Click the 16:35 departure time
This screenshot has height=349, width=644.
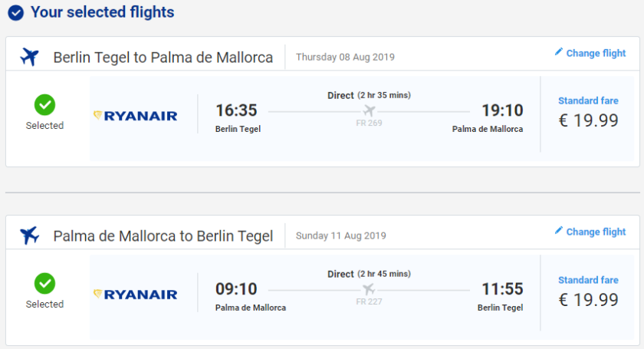click(236, 110)
